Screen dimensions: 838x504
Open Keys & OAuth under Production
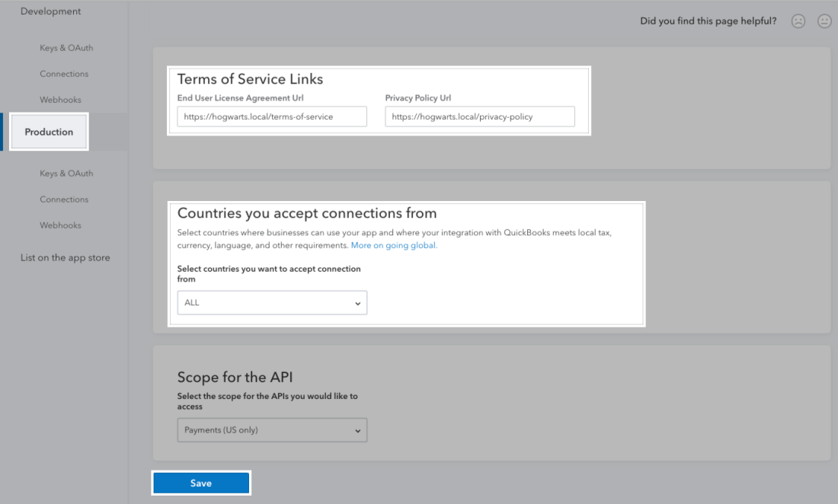[67, 173]
